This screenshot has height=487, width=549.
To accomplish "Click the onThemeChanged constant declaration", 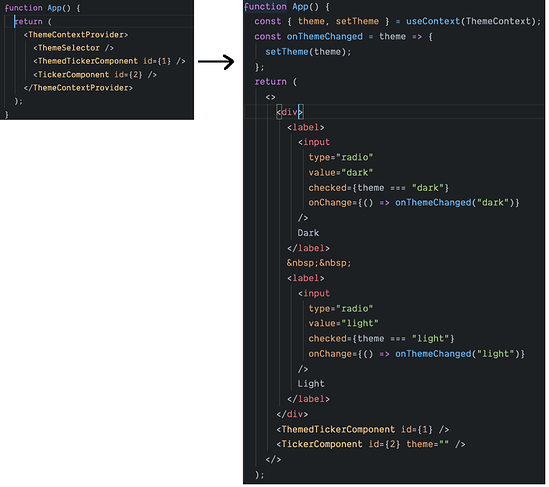I will point(343,36).
